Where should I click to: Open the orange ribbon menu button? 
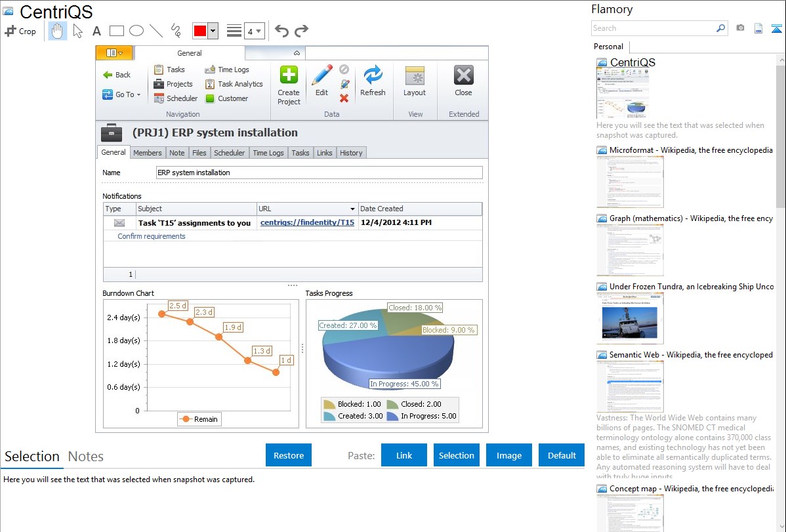[114, 52]
